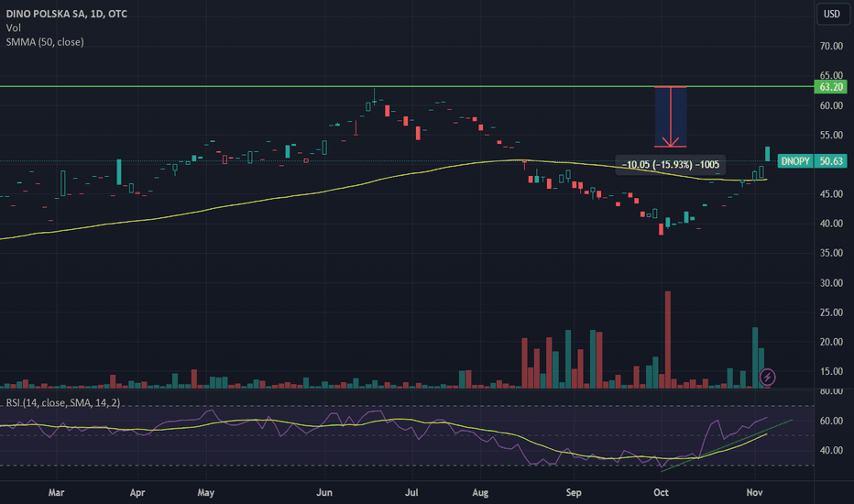Click the Apr label on time axis
The image size is (854, 504).
pyautogui.click(x=137, y=493)
